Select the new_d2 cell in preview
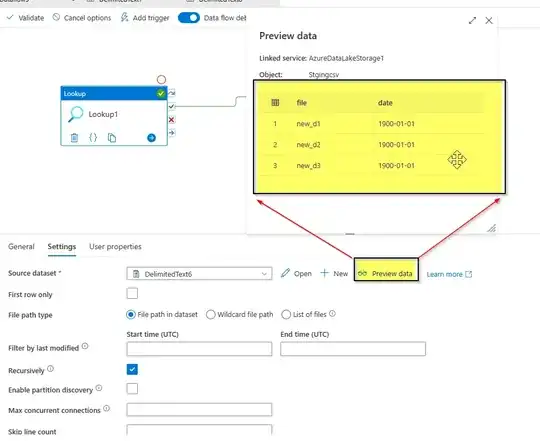Screen dimensions: 540x441 pyautogui.click(x=308, y=145)
